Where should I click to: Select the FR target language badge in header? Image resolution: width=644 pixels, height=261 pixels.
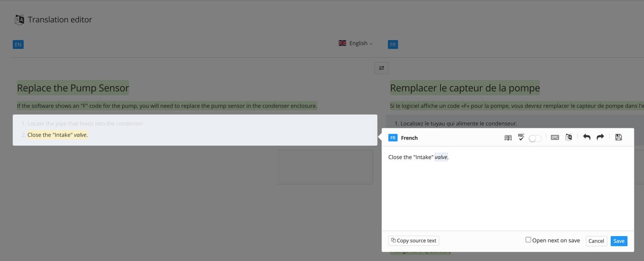click(393, 45)
